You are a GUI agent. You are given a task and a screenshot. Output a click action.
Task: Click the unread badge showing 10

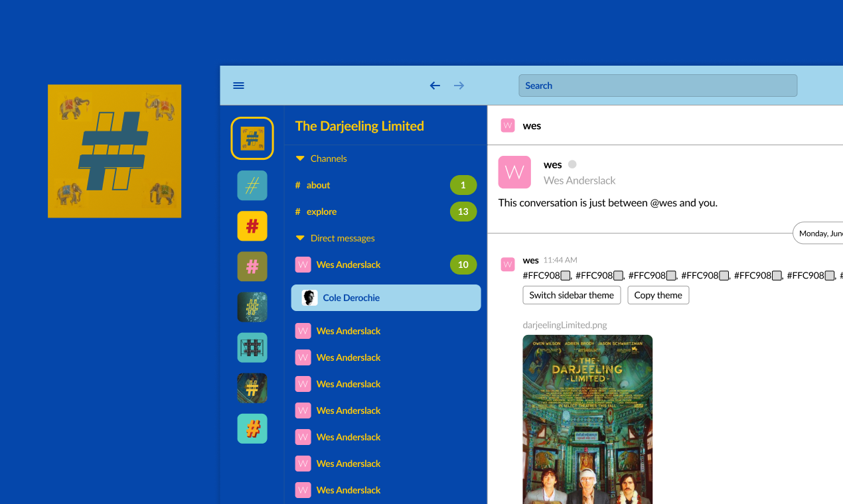[x=463, y=265]
